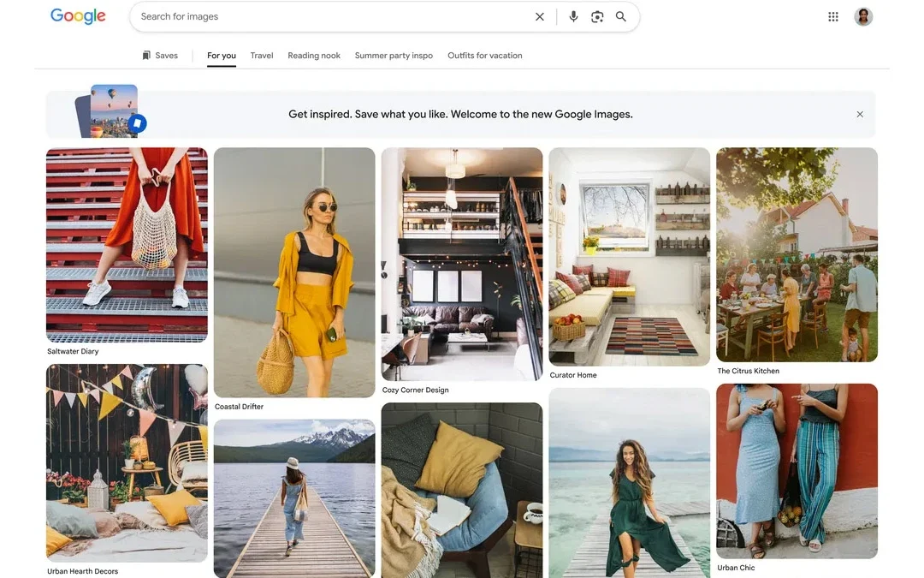Click the Urban Chic caption
The image size is (924, 578).
coord(736,568)
